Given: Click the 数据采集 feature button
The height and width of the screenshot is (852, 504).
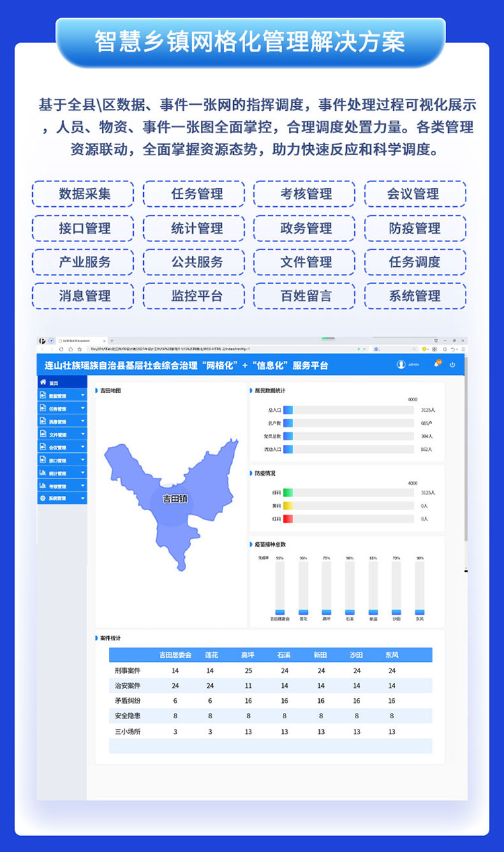Looking at the screenshot, I should pyautogui.click(x=84, y=194).
